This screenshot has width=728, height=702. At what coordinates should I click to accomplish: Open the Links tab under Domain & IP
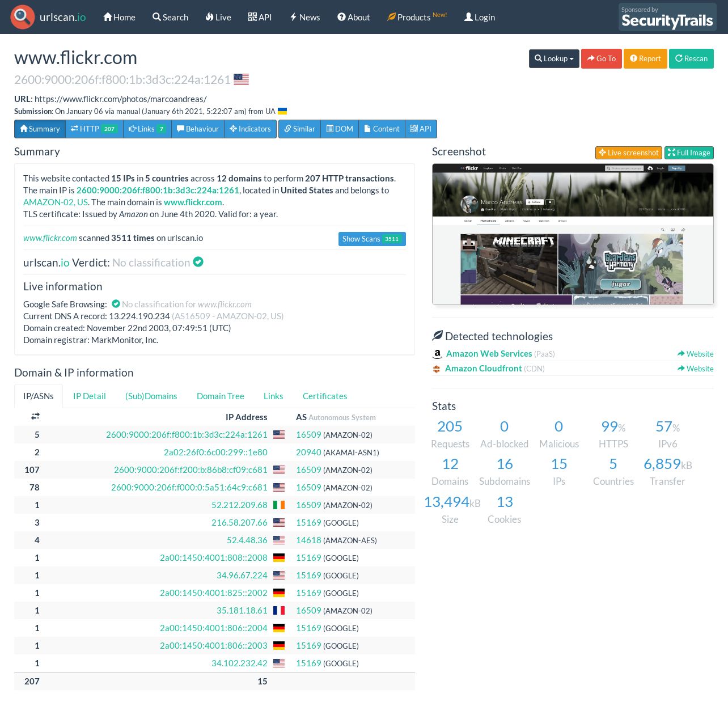coord(273,396)
